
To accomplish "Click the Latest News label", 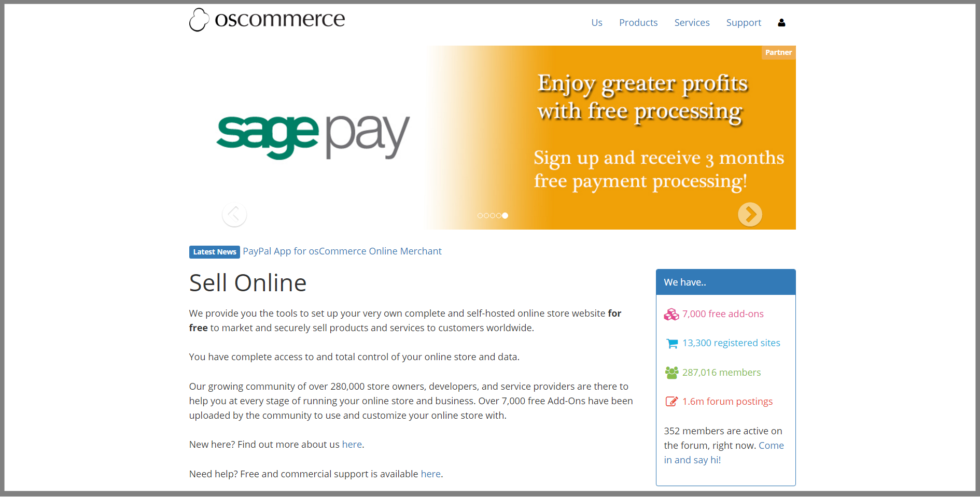I will pos(215,252).
